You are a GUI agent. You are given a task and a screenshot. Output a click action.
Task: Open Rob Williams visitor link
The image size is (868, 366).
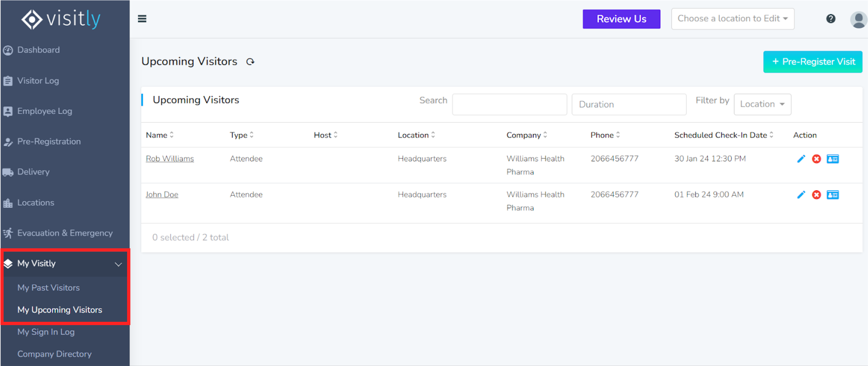click(x=170, y=159)
